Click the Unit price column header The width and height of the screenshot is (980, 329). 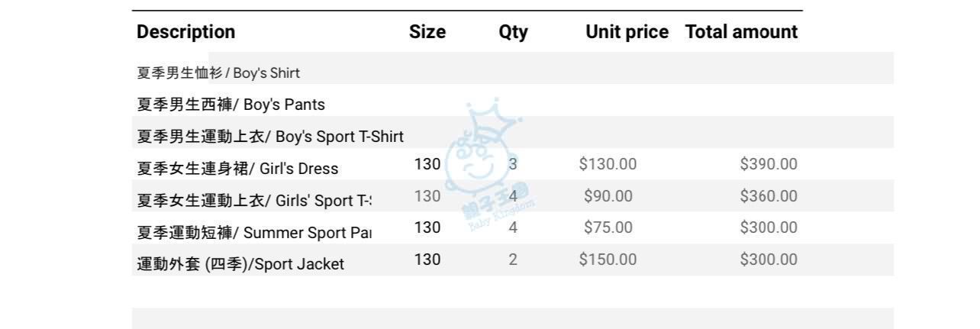coord(627,32)
